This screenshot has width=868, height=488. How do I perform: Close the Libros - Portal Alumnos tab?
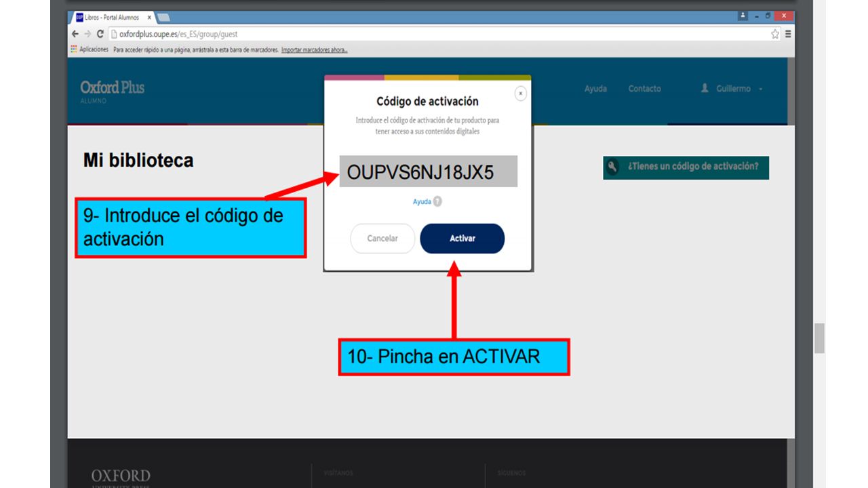click(149, 18)
